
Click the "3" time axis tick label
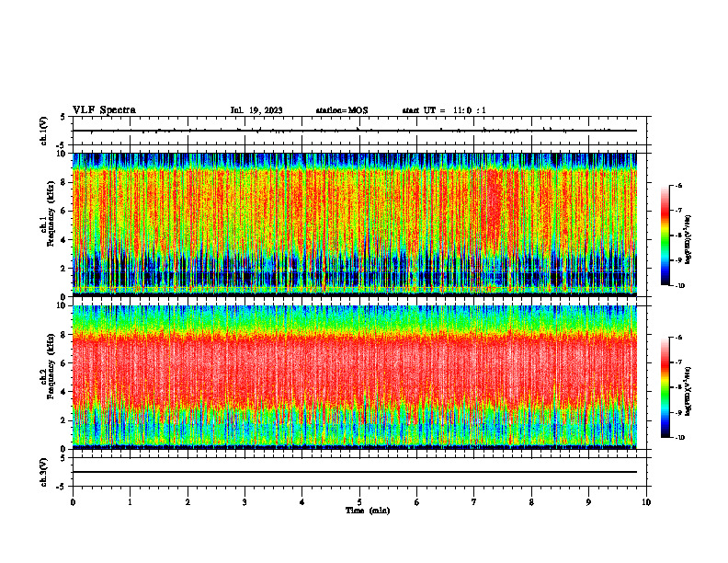tap(245, 502)
